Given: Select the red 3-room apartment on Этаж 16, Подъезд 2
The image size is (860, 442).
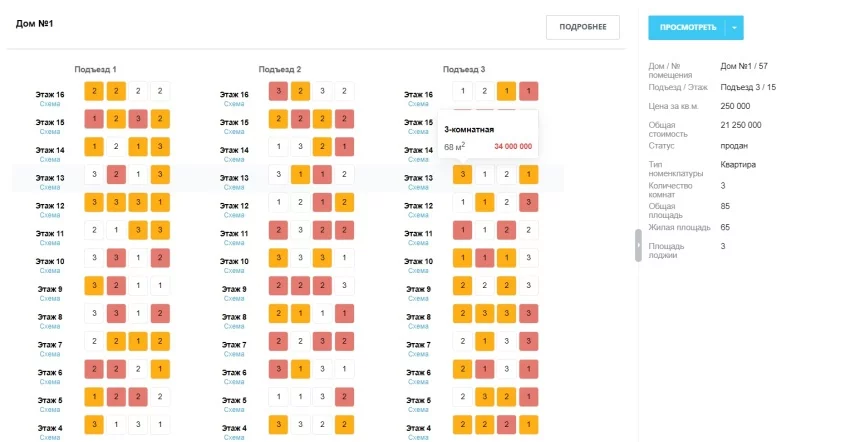Looking at the screenshot, I should (x=278, y=91).
